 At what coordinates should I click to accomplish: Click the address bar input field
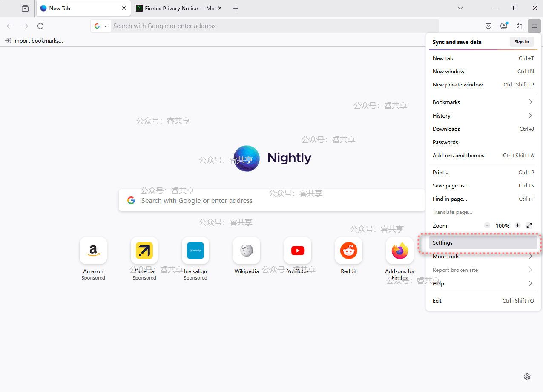(x=275, y=26)
